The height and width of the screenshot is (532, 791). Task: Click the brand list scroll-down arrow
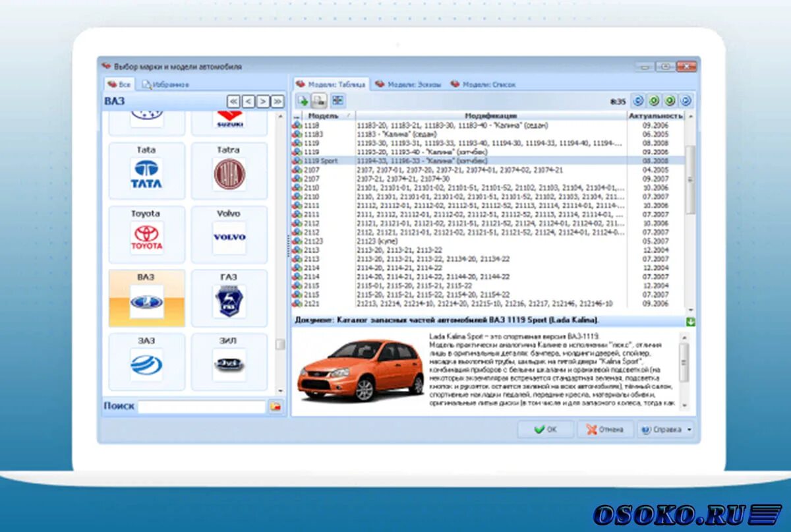click(x=280, y=392)
